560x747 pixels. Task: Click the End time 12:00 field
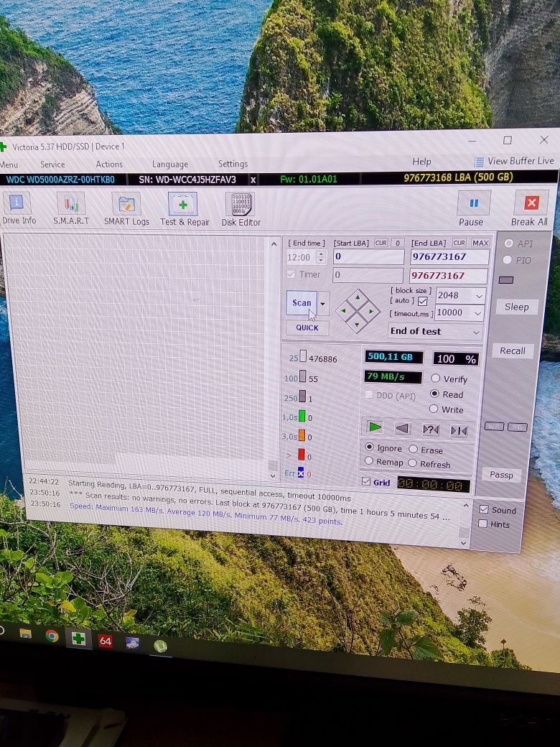[x=302, y=257]
